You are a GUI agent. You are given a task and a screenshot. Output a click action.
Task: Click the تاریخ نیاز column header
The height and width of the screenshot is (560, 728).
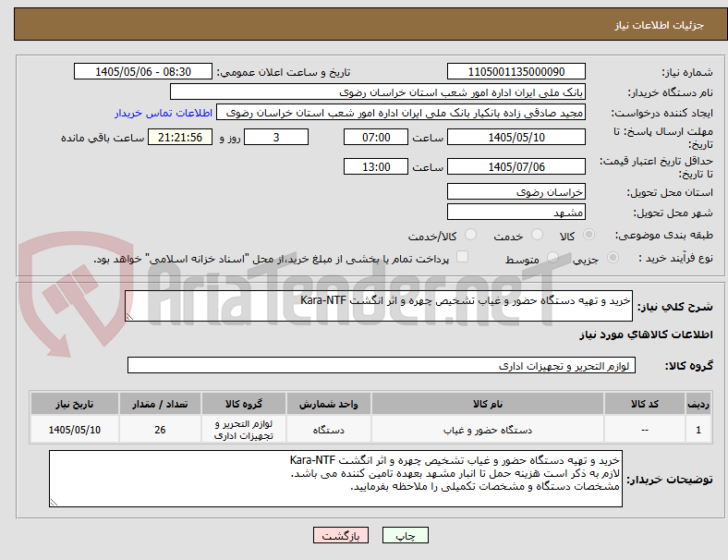click(x=75, y=404)
